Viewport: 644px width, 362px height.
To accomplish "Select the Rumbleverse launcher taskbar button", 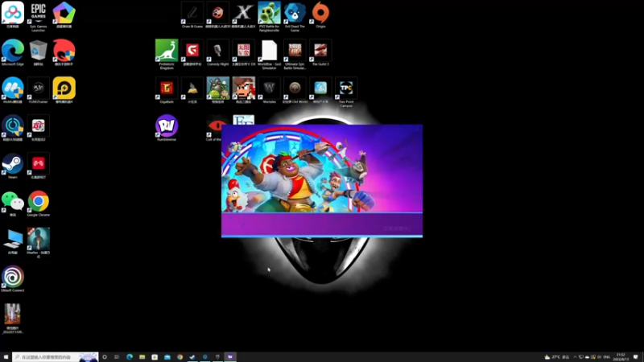I will click(x=230, y=356).
